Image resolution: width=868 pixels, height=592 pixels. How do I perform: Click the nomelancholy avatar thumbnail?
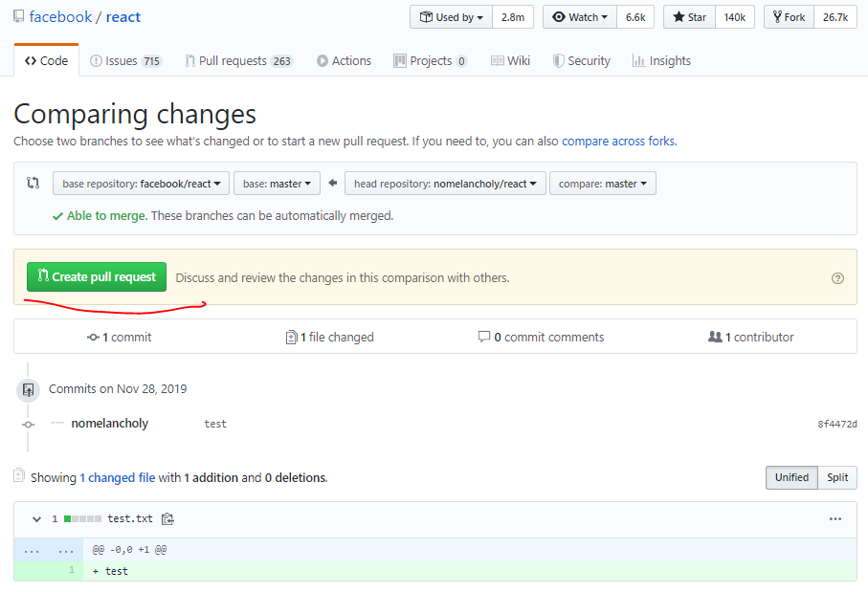[x=57, y=424]
